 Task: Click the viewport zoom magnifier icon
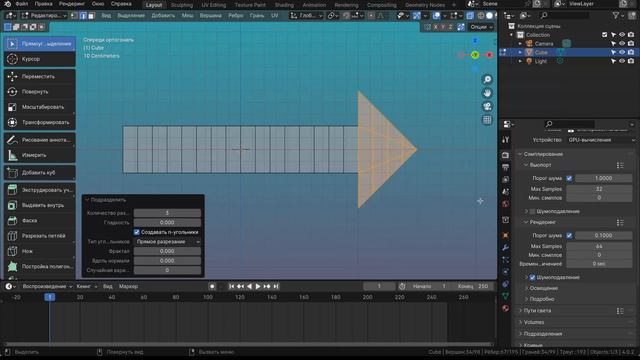tap(487, 79)
